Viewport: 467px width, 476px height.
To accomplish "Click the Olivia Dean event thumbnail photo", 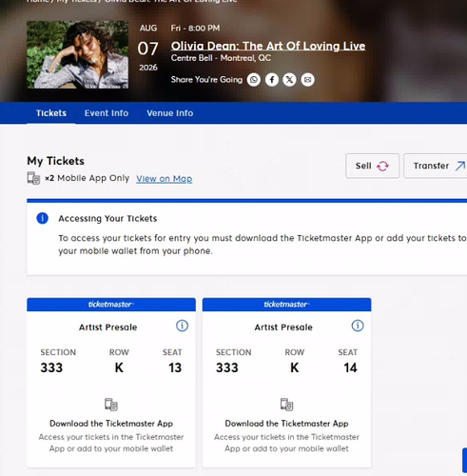I will (x=78, y=54).
